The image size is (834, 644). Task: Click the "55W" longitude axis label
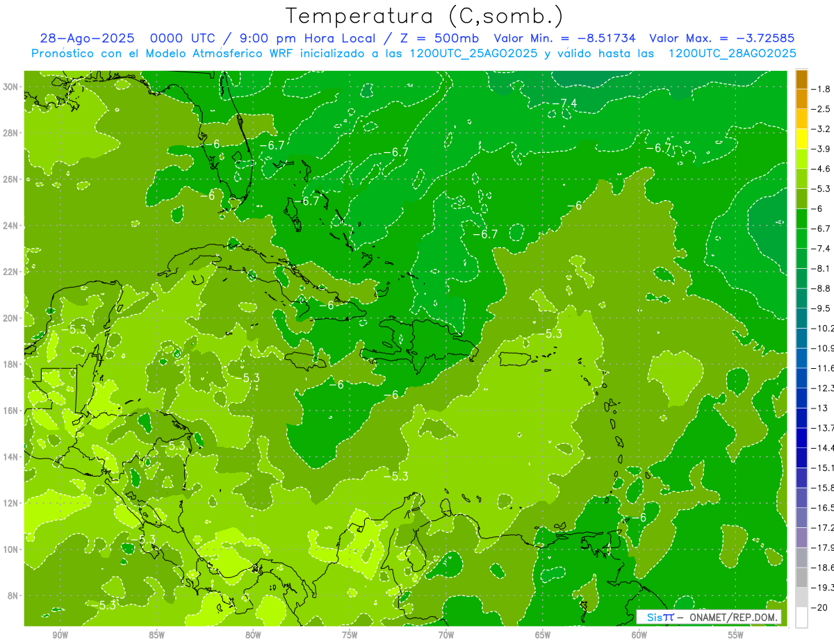coord(736,635)
